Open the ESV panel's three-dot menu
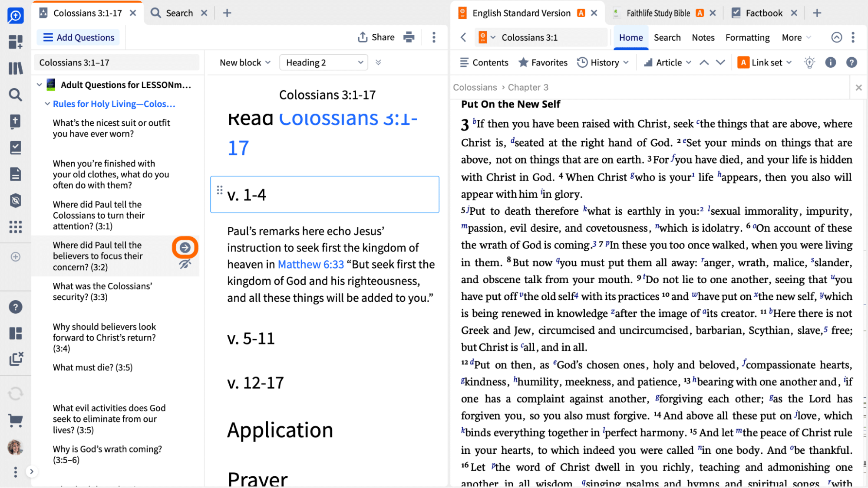This screenshot has width=868, height=488. 853,37
